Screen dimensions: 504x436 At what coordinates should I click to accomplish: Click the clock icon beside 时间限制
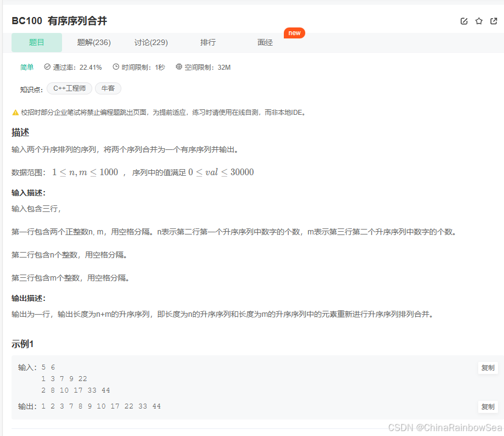point(116,67)
